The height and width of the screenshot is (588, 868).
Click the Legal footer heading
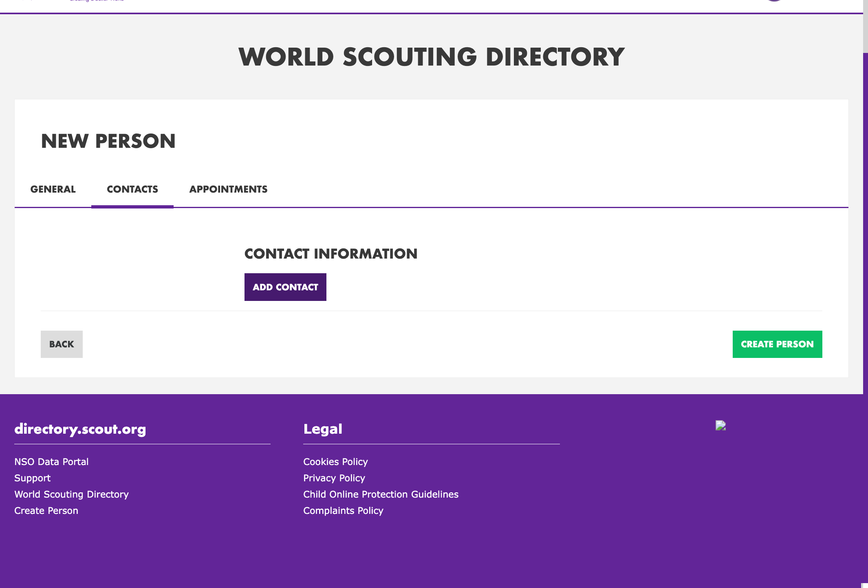point(323,429)
